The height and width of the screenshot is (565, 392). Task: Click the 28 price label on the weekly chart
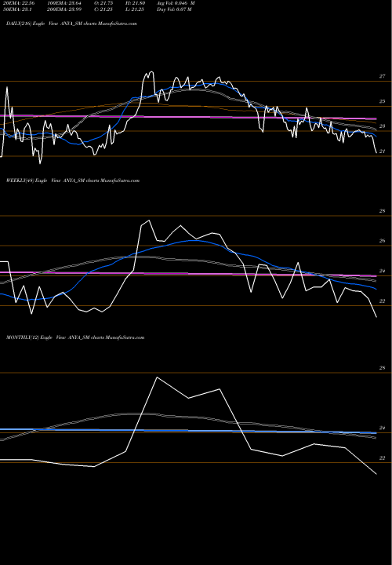(x=382, y=211)
